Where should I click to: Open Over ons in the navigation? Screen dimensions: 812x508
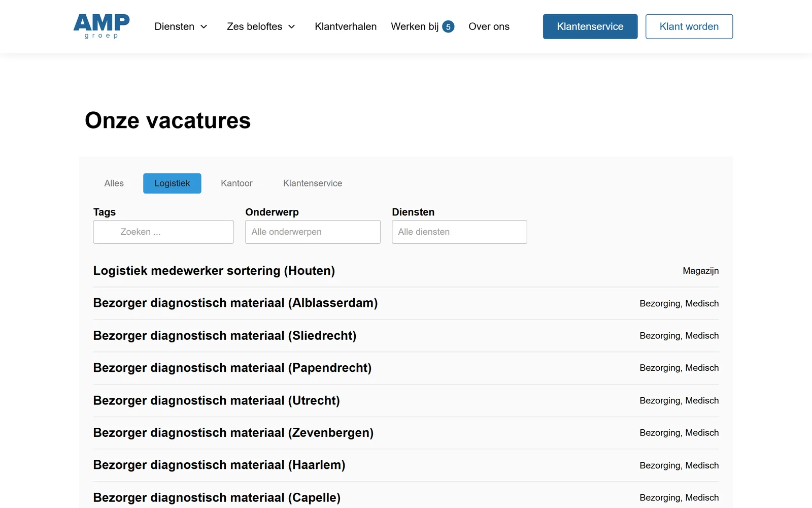click(x=489, y=26)
